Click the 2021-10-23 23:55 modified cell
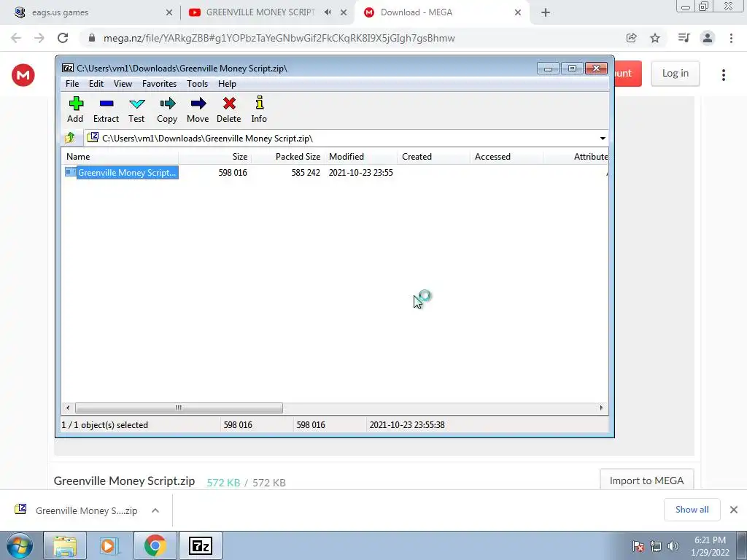 pyautogui.click(x=360, y=172)
